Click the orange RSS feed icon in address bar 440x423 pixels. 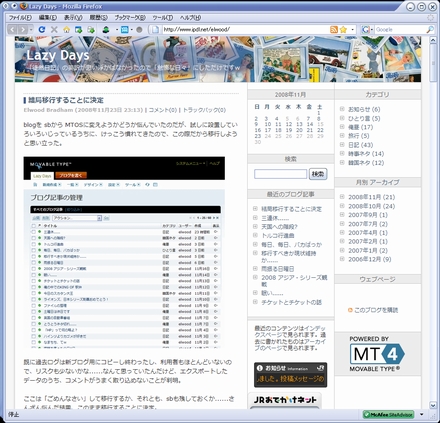click(x=334, y=30)
